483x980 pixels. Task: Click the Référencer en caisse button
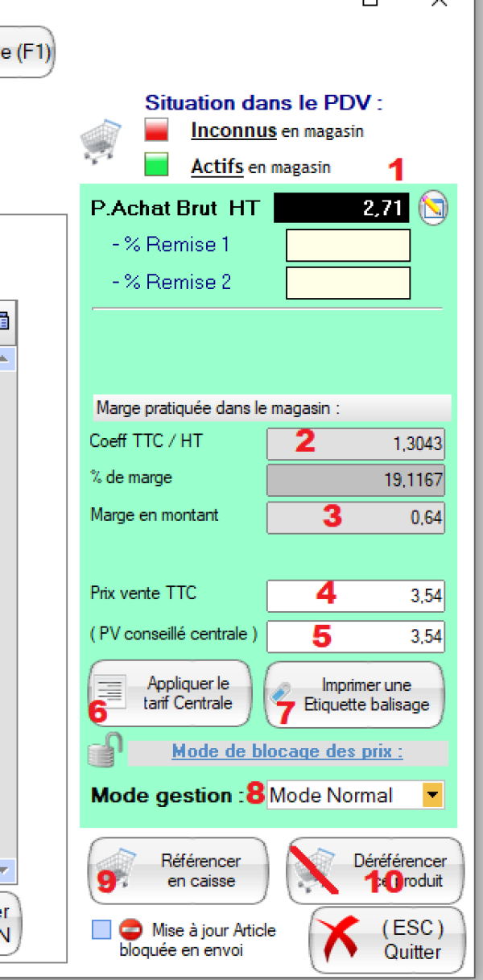click(178, 870)
